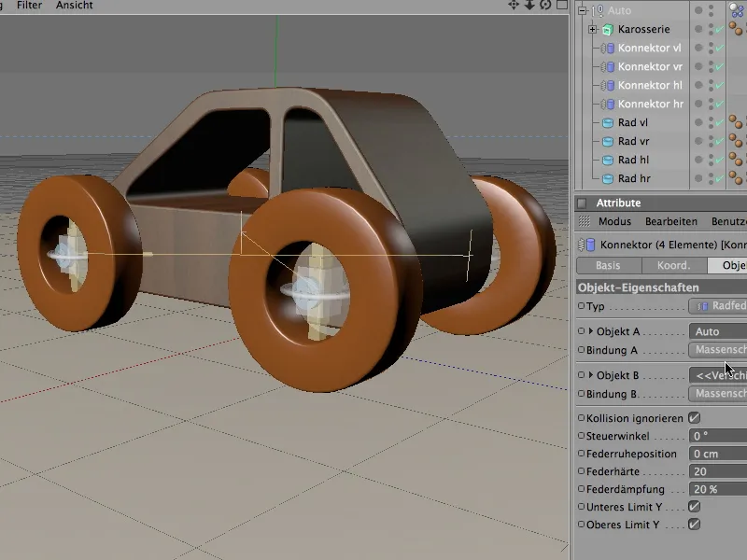Click the viewport zoom (dolly) arrow icon
The width and height of the screenshot is (747, 560).
(529, 6)
